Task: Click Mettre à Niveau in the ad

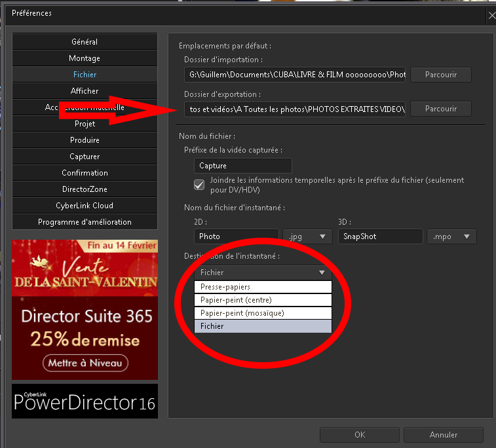Action: (x=85, y=363)
